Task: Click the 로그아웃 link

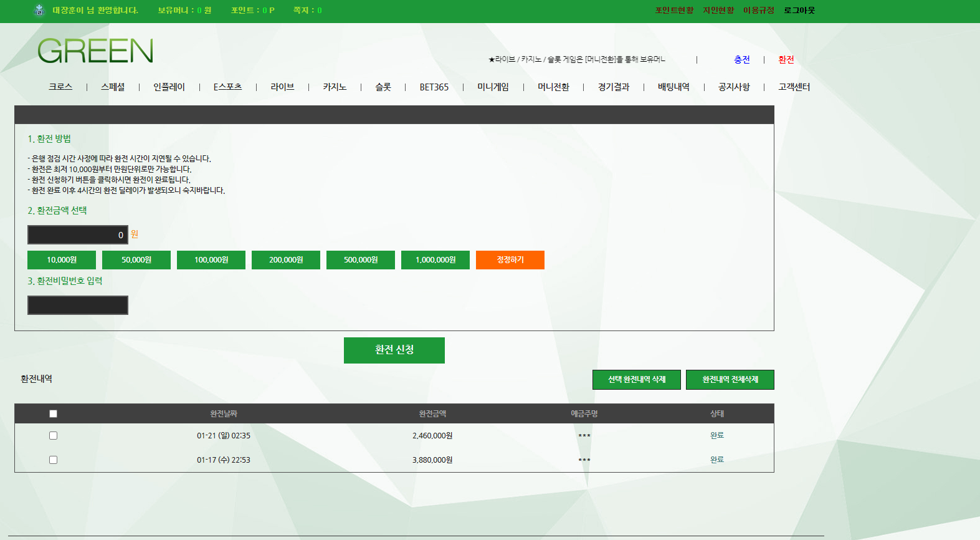Action: (x=799, y=11)
